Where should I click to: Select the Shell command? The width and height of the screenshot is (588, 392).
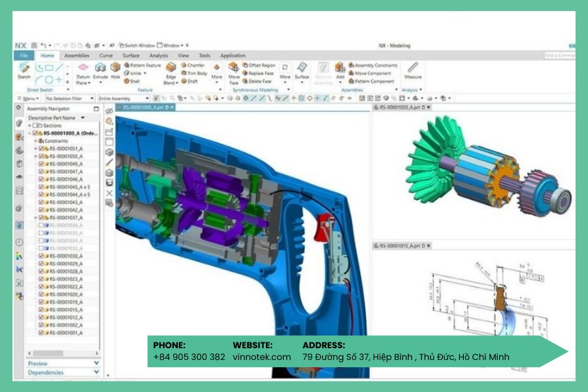[x=131, y=81]
